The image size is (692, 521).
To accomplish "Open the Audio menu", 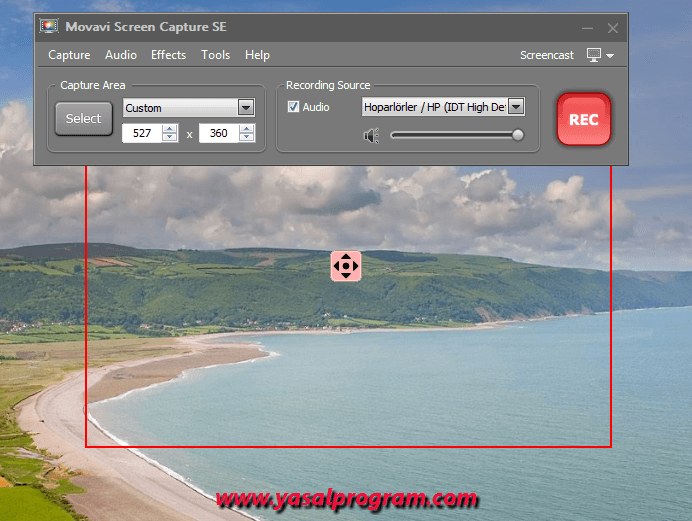I will click(x=121, y=55).
